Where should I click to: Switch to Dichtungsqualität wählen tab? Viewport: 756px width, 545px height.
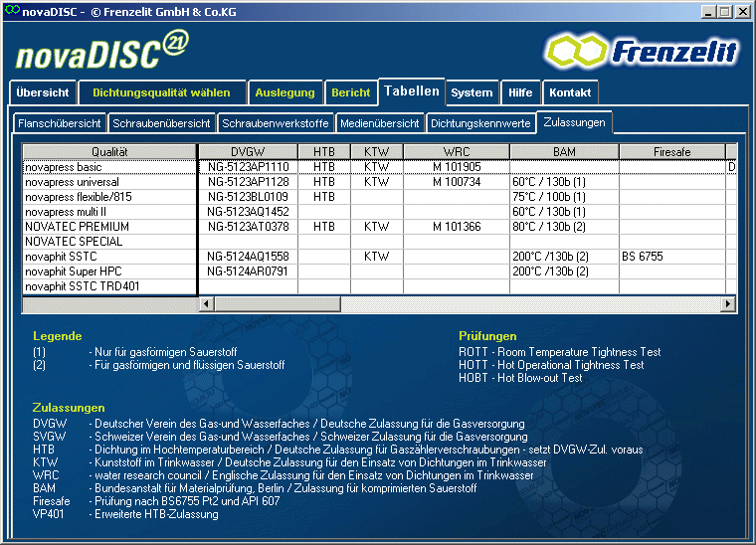(x=161, y=92)
